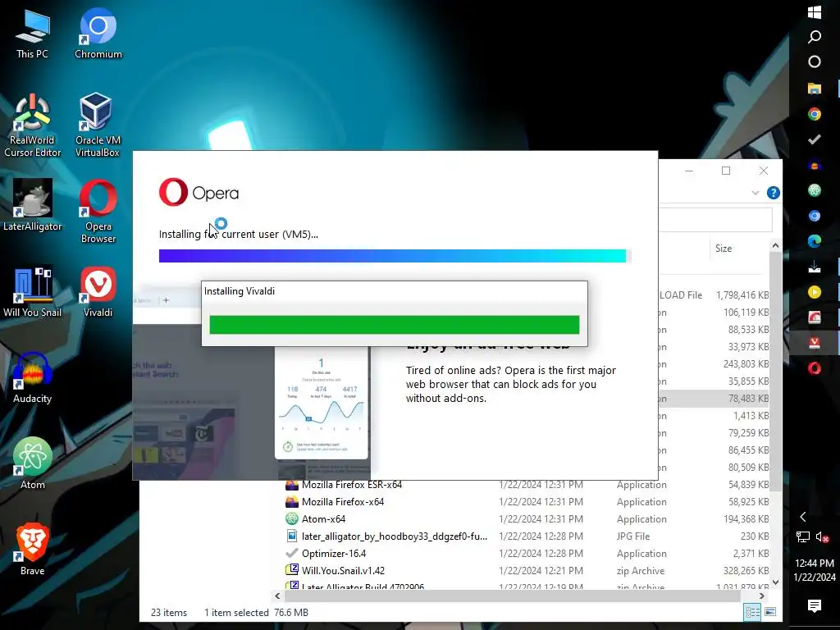Open the Optimizer checkmark taskbar icon

tap(815, 139)
